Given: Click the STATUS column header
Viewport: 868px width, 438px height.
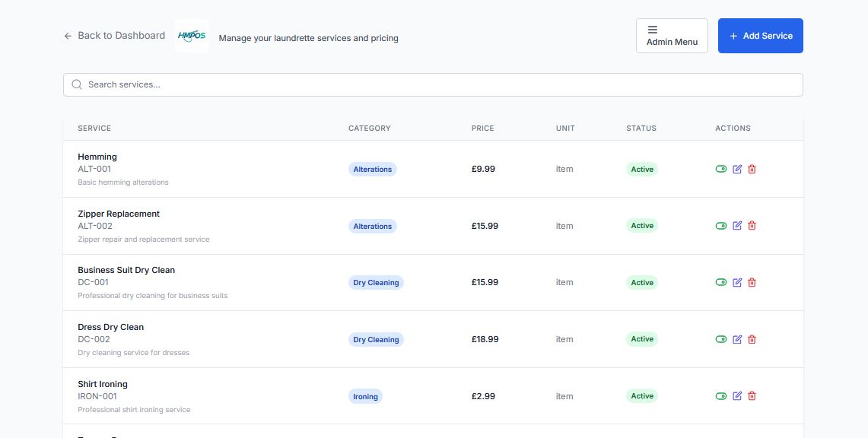Looking at the screenshot, I should 641,129.
